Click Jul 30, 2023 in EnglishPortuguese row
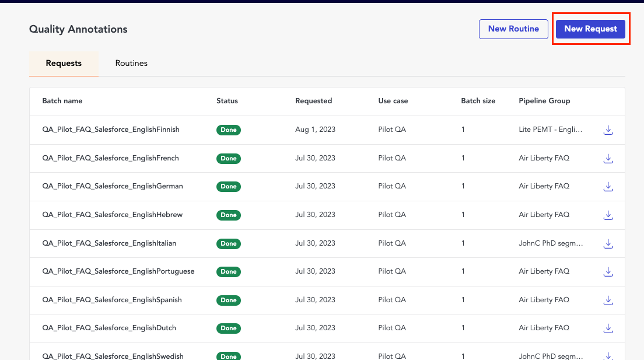This screenshot has height=360, width=644. (x=315, y=271)
